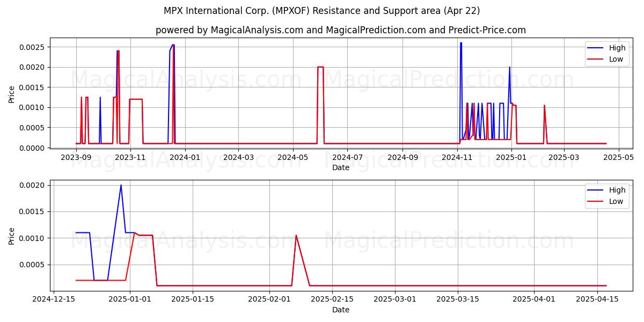Click the 2025-01-15 date tick label
The width and height of the screenshot is (644, 322).
[x=192, y=299]
